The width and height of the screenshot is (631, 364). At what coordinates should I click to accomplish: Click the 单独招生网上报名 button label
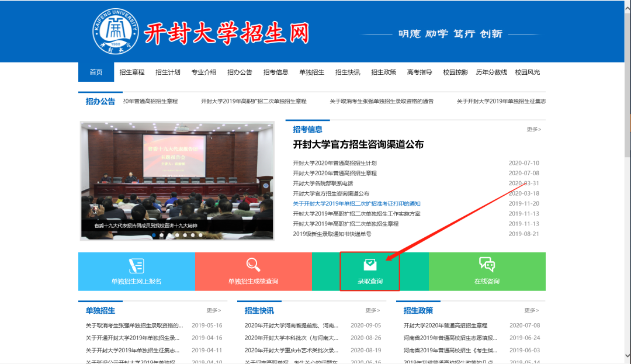coord(136,281)
